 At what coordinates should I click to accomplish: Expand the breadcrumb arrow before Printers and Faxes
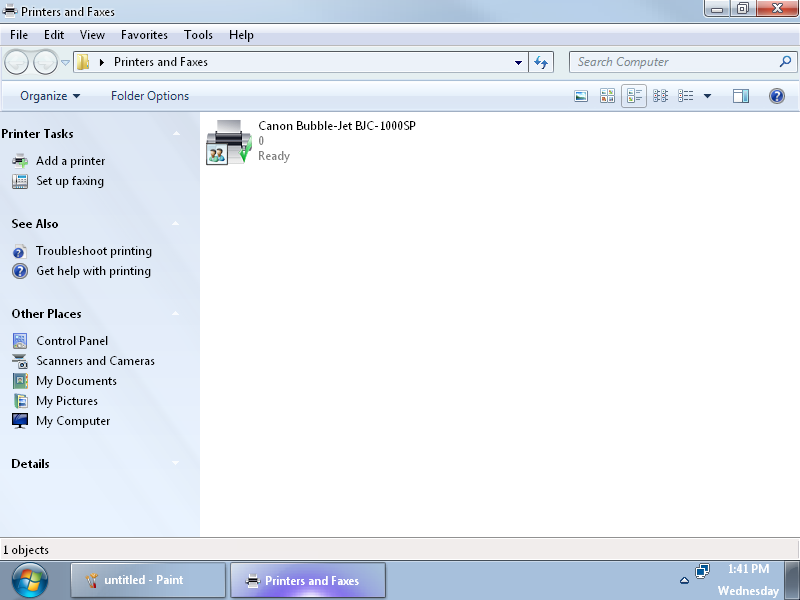(x=102, y=62)
